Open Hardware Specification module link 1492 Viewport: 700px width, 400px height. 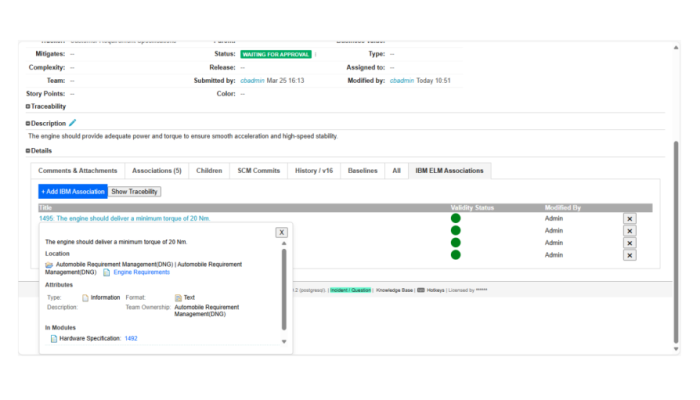(x=131, y=338)
